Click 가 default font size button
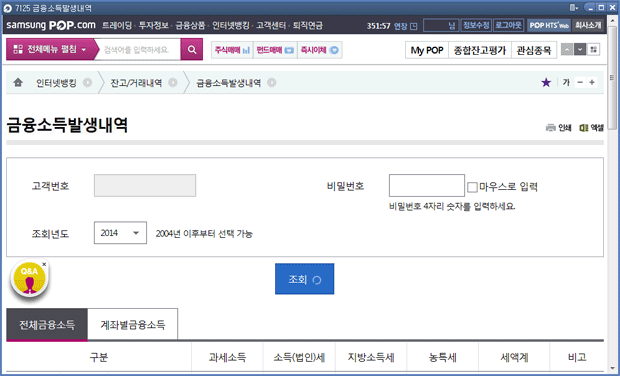620x376 pixels. pyautogui.click(x=566, y=82)
